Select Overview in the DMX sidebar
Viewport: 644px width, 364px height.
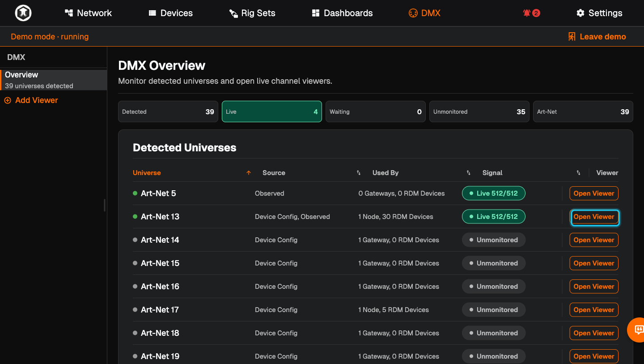[54, 80]
